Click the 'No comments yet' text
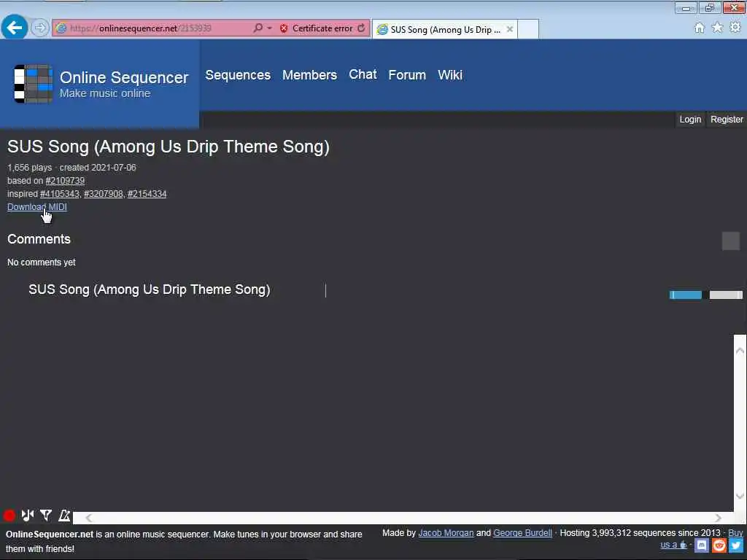Screen dimensions: 747x560 coord(42,262)
